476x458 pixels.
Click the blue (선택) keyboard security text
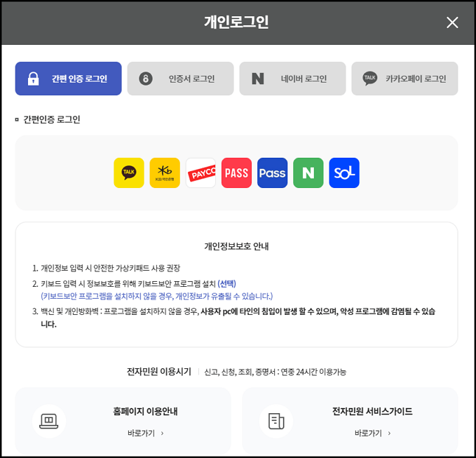tap(226, 283)
